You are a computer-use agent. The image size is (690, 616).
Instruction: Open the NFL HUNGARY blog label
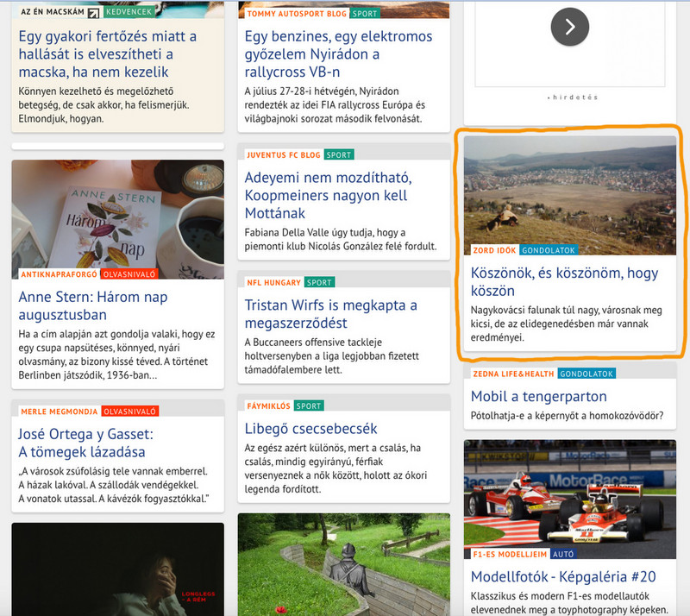(x=273, y=282)
